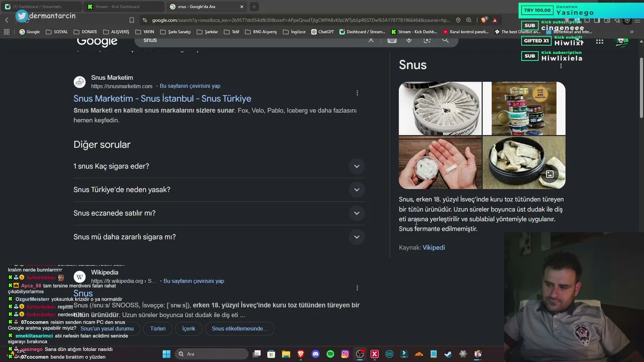This screenshot has height=362, width=644.
Task: Open Discord from the taskbar
Action: click(x=315, y=354)
